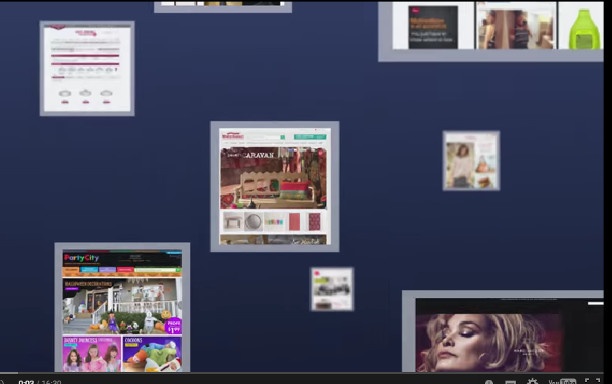Select the Caravan furniture website thumbnail
This screenshot has height=384, width=612.
275,187
